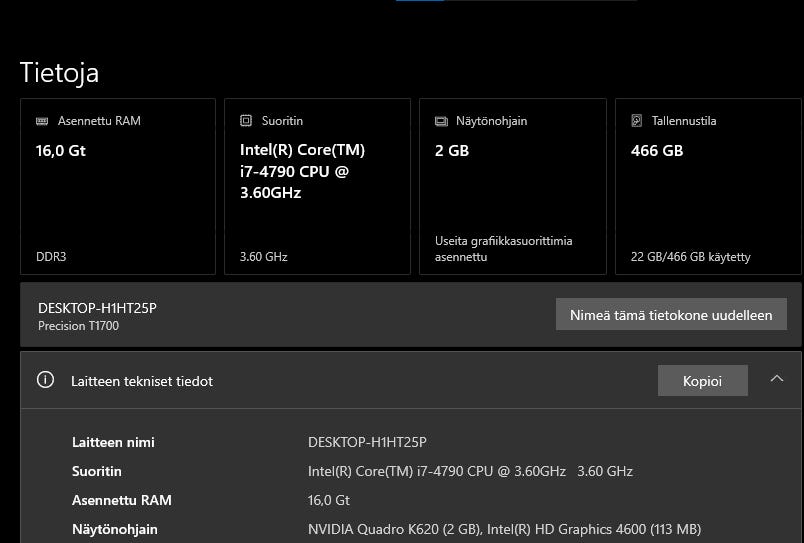Click the info icon beside Laitteen tekniset tiedot

point(45,380)
